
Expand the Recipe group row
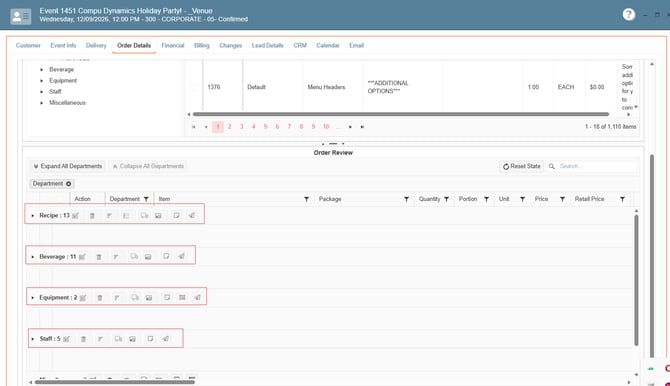32,215
